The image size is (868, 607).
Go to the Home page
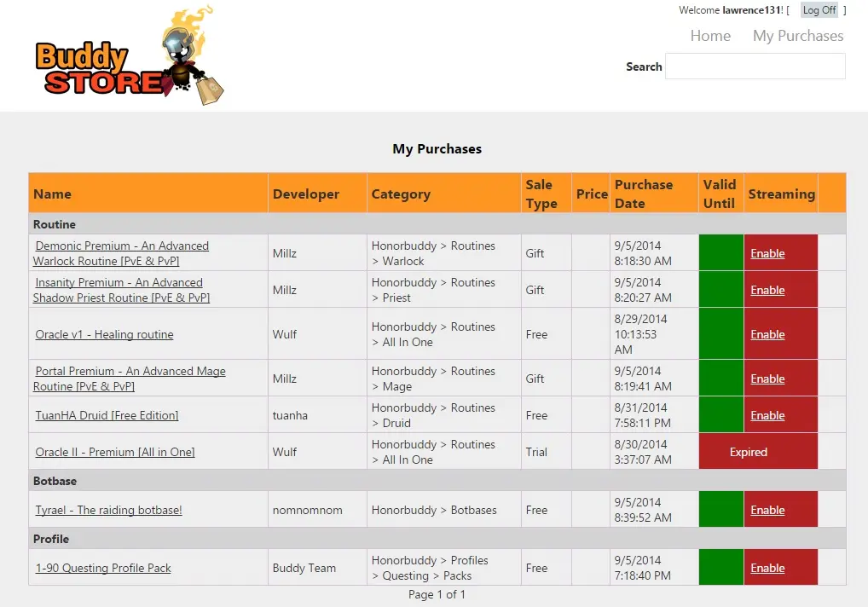point(710,36)
